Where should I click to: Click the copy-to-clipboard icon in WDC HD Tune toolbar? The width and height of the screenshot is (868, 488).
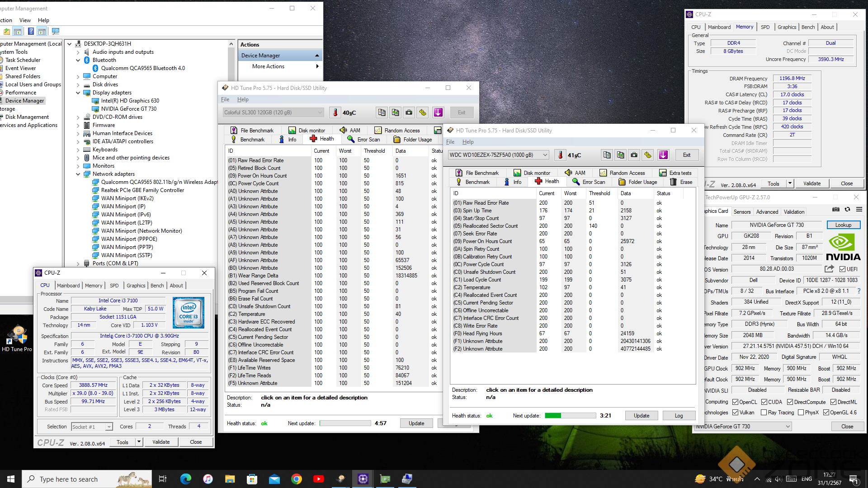coord(607,155)
